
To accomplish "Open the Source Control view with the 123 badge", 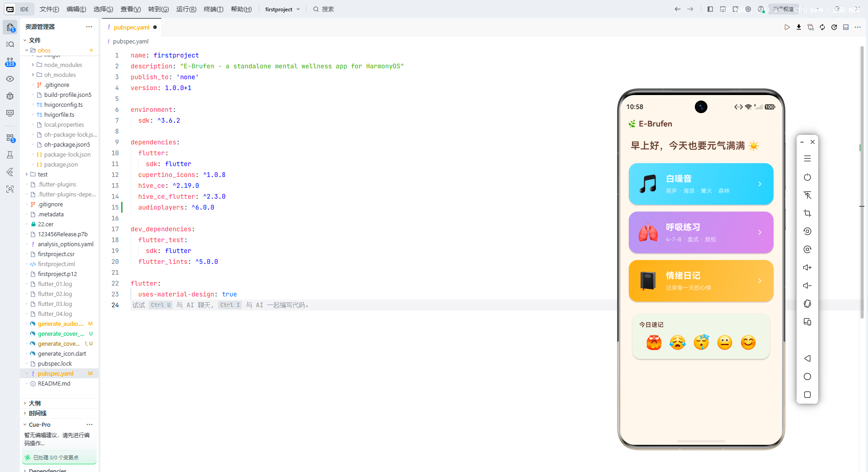I will pos(10,62).
